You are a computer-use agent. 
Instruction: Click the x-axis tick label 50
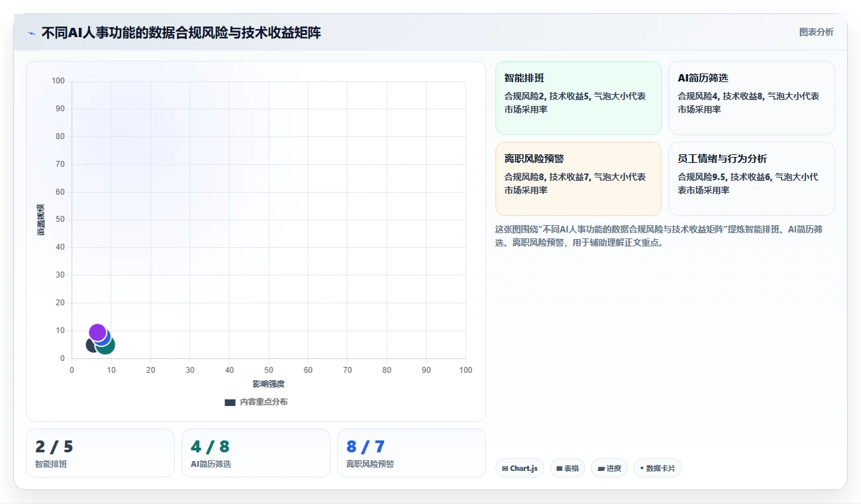269,370
